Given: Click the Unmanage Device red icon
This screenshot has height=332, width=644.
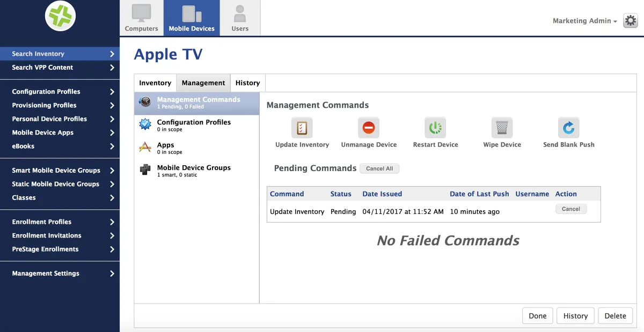Looking at the screenshot, I should (x=369, y=128).
